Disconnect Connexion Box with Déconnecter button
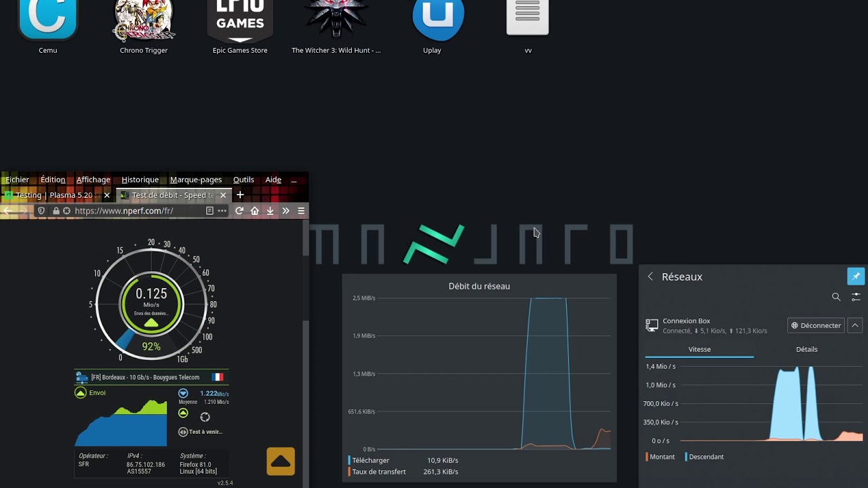 tap(816, 325)
